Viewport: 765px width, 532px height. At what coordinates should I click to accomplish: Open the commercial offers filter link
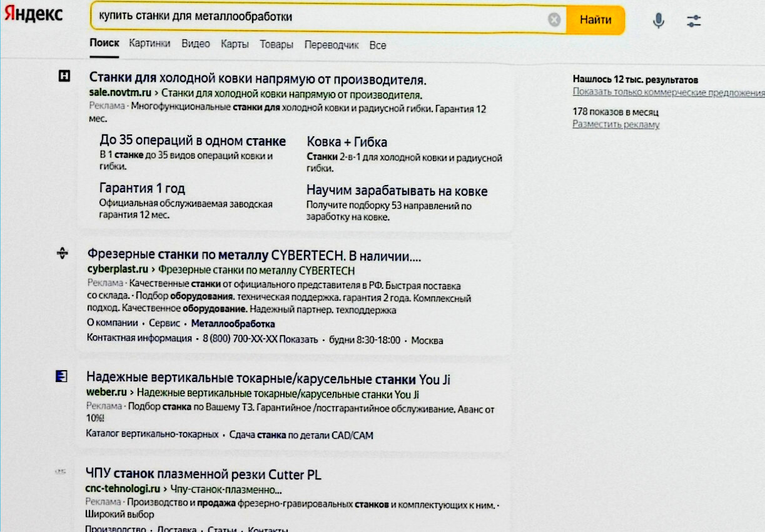click(x=667, y=91)
